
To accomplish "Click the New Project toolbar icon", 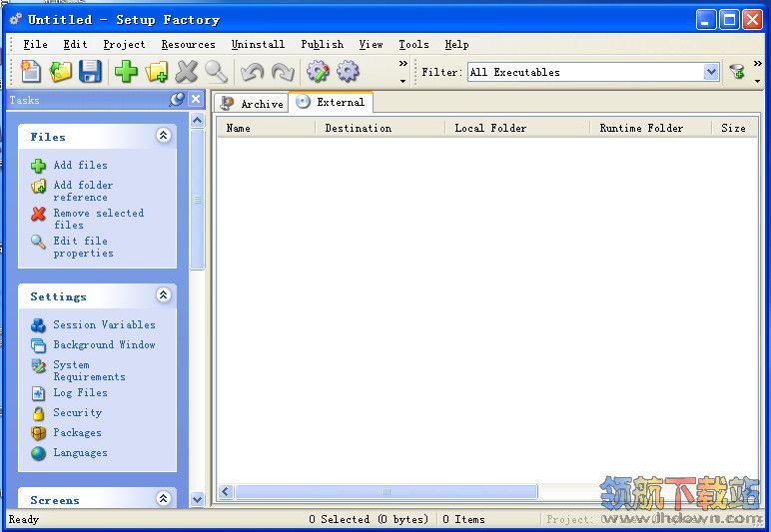I will click(x=31, y=72).
